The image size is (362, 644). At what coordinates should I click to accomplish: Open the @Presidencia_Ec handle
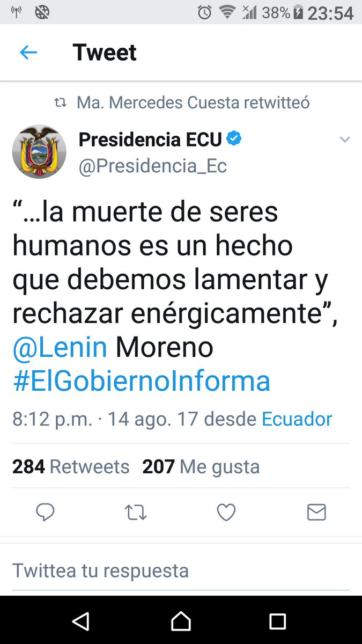pyautogui.click(x=153, y=166)
